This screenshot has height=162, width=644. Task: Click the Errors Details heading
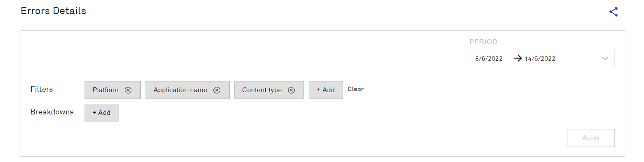point(54,11)
